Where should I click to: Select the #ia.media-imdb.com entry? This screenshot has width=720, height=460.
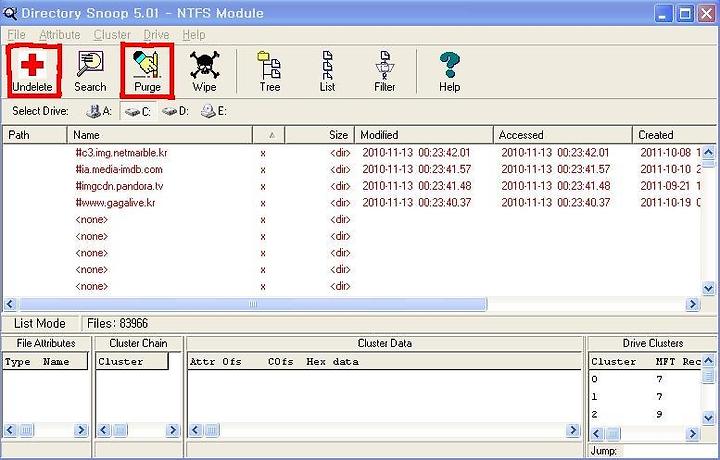[119, 169]
